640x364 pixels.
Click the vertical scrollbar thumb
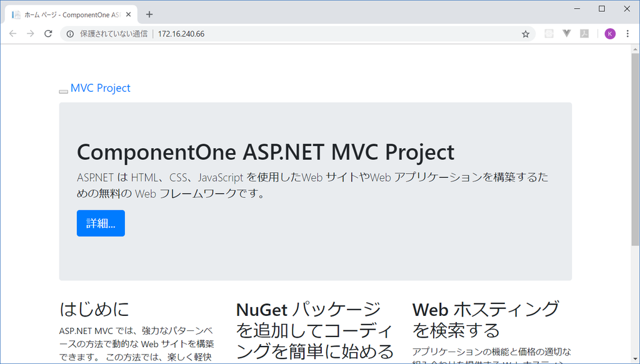click(x=636, y=149)
